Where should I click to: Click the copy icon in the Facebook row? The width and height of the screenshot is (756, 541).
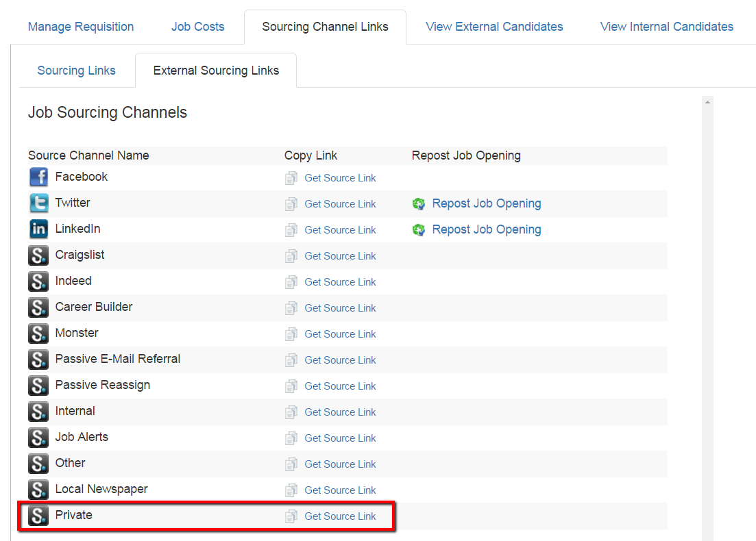click(291, 178)
